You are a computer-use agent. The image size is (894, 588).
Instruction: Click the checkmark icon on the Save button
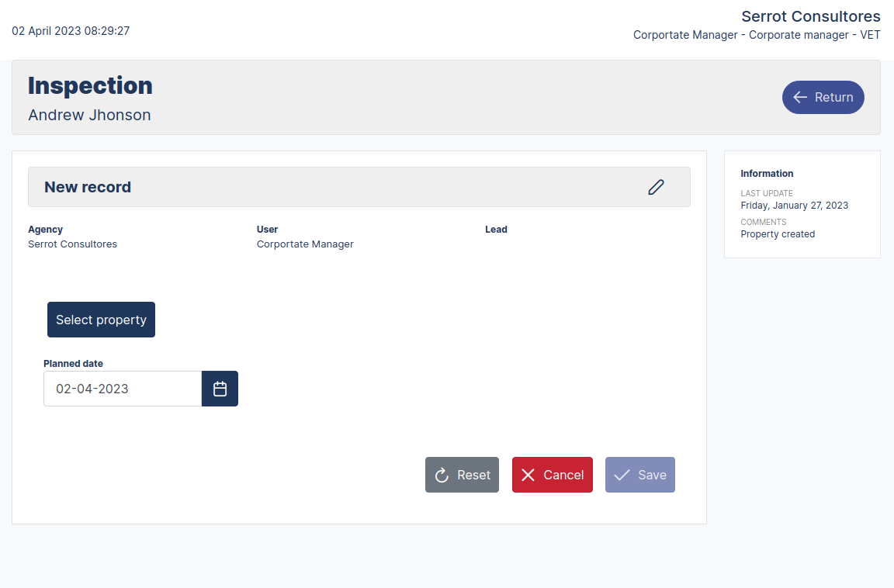click(622, 475)
